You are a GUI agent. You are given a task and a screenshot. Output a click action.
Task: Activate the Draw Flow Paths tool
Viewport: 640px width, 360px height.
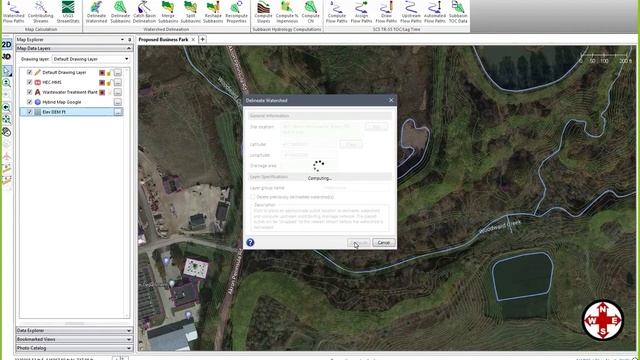(x=386, y=13)
